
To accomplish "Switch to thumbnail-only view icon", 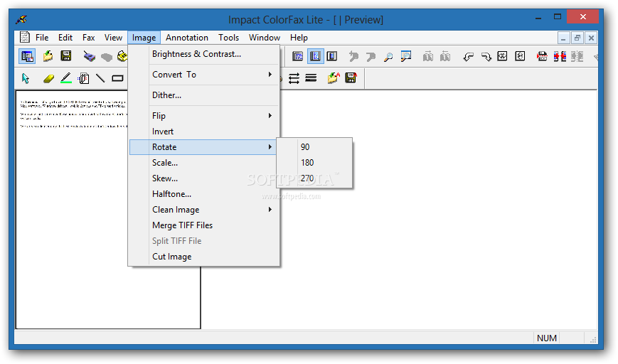I will coord(297,56).
